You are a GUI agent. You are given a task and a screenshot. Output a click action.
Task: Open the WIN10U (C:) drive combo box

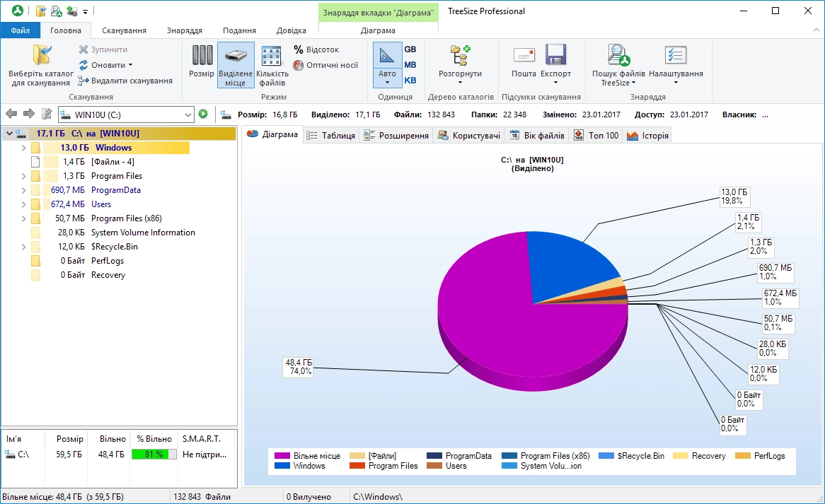pyautogui.click(x=126, y=115)
